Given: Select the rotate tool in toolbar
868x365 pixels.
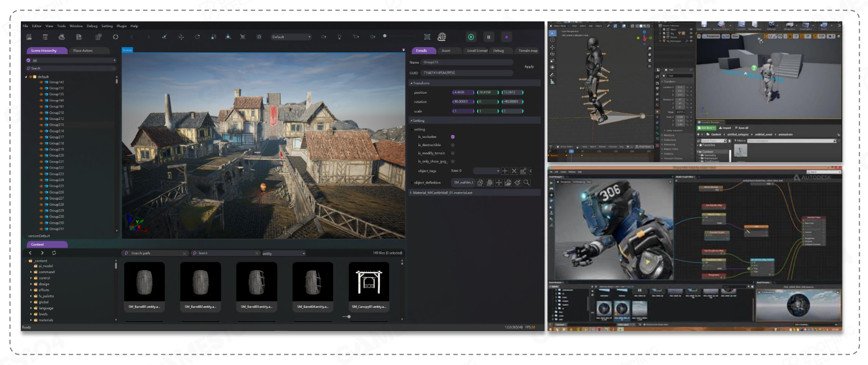Looking at the screenshot, I should (x=197, y=37).
